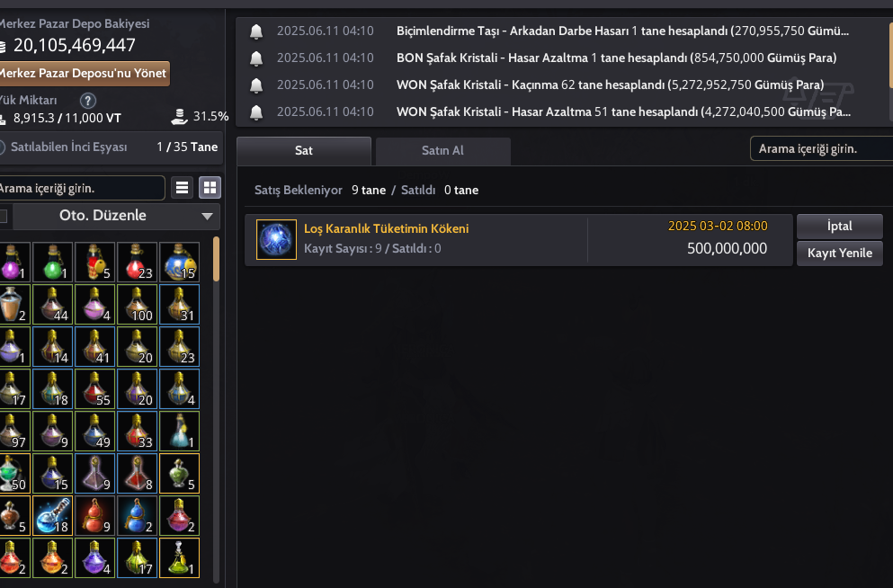The image size is (893, 588).
Task: Switch to the Satın Al tab
Action: [442, 151]
